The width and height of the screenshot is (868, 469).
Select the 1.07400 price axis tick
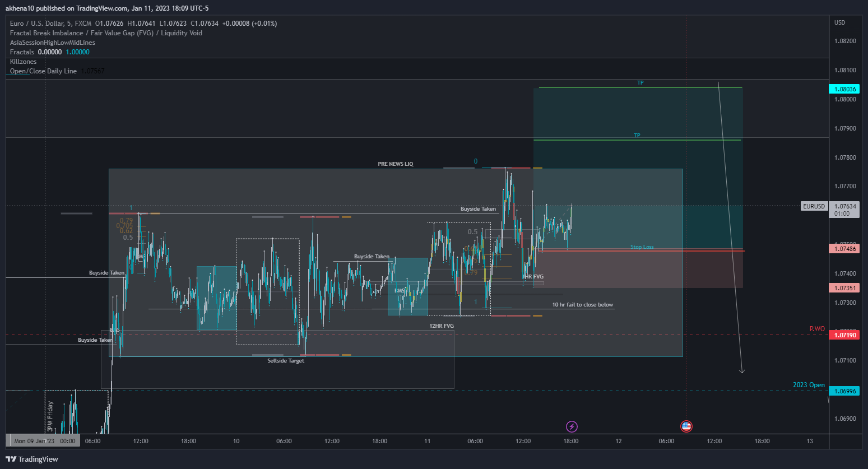coord(845,273)
